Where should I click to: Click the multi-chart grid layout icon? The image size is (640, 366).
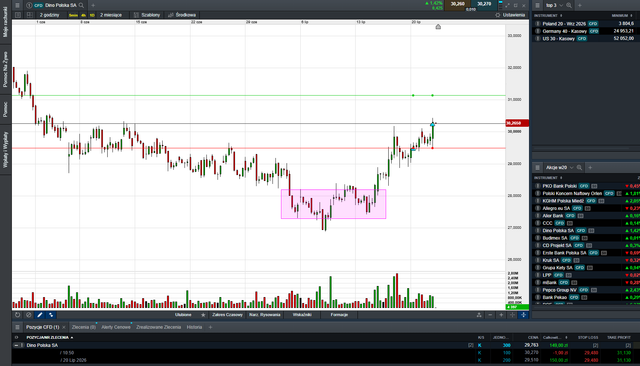pyautogui.click(x=29, y=15)
